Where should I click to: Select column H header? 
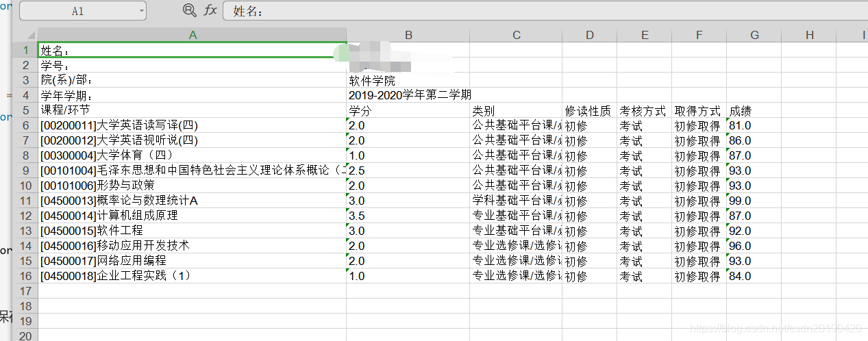click(809, 35)
